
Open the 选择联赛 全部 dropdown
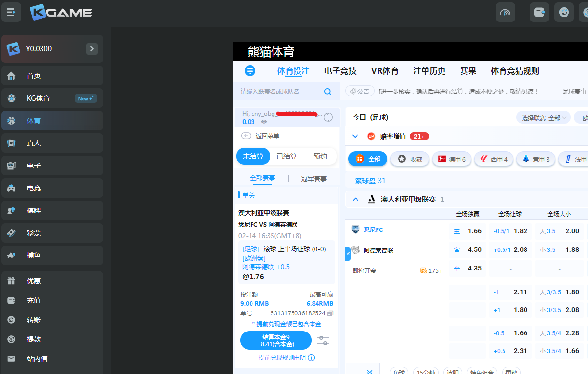click(543, 118)
